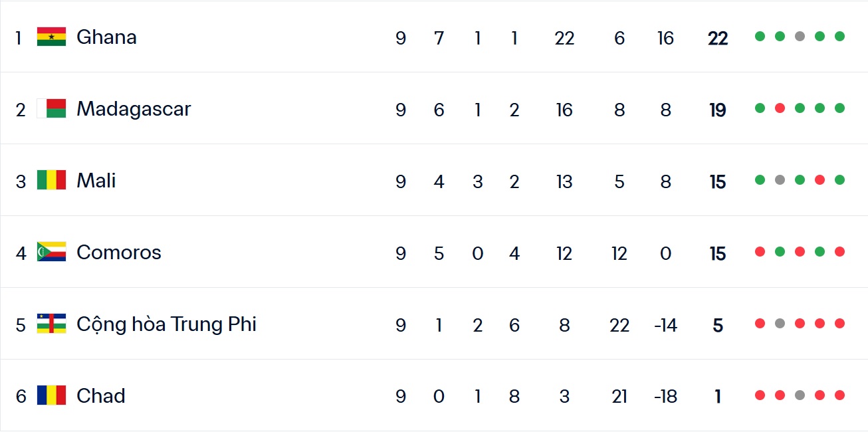Screen dimensions: 868x432
Task: Select the Chad team name
Action: 101,395
